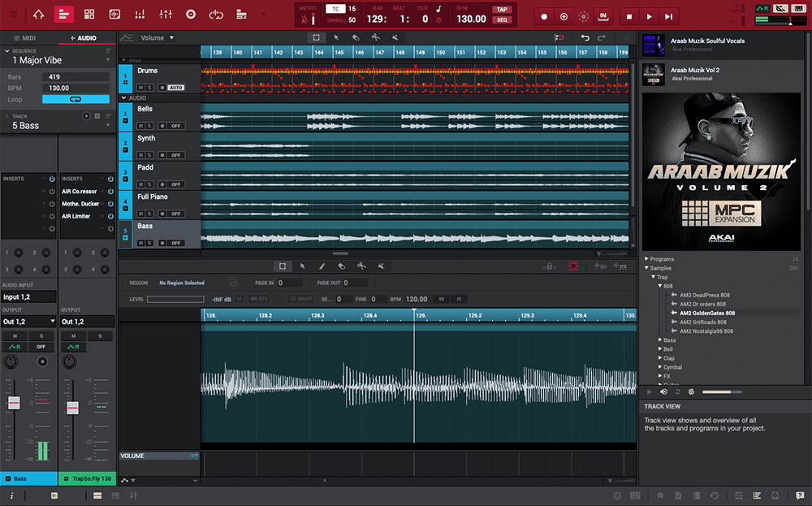Expand the Programs tree in browser
This screenshot has height=506, width=812.
647,259
